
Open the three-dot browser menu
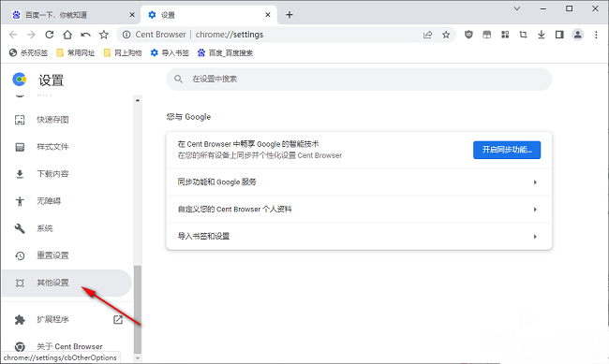click(596, 35)
